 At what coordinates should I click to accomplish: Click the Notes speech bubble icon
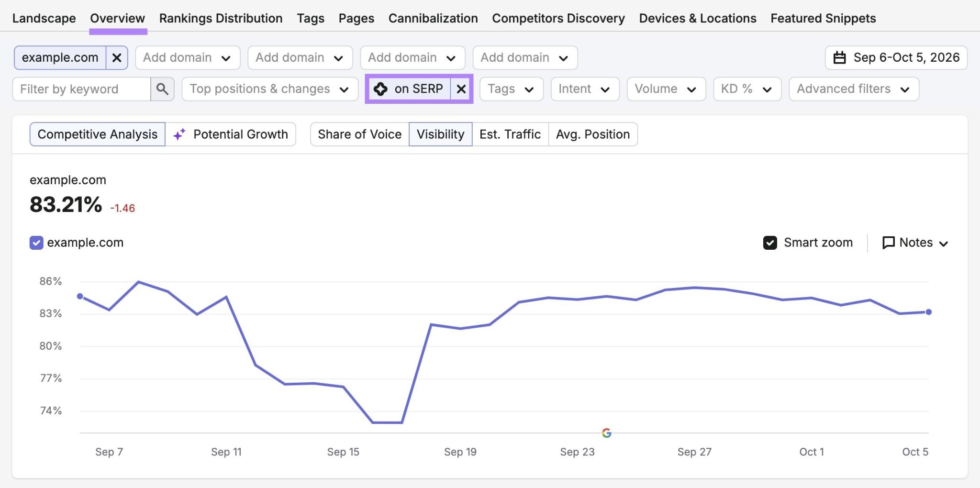(x=888, y=243)
